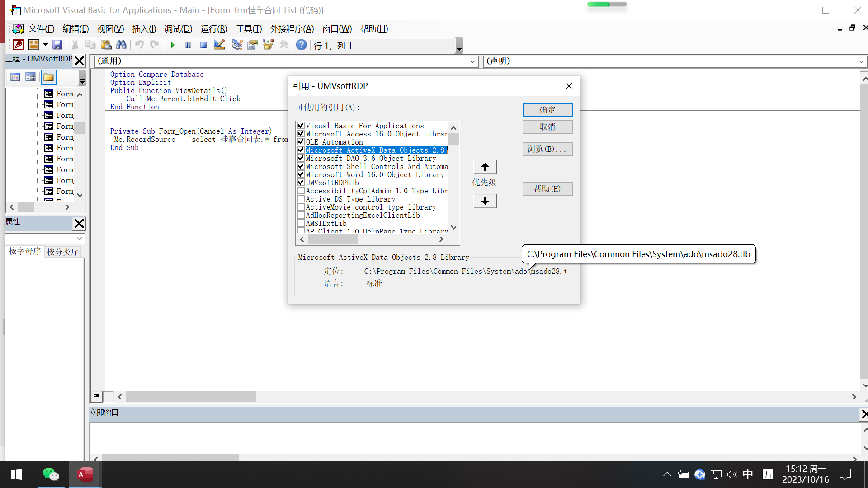
Task: Open the 编辑(E) menu
Action: (x=75, y=29)
